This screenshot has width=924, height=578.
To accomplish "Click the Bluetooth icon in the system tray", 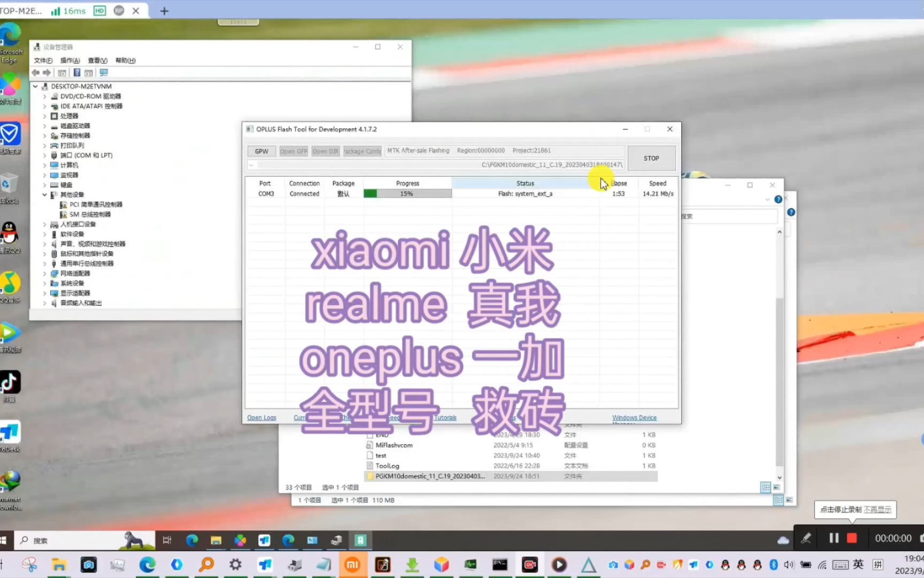I will pyautogui.click(x=773, y=565).
